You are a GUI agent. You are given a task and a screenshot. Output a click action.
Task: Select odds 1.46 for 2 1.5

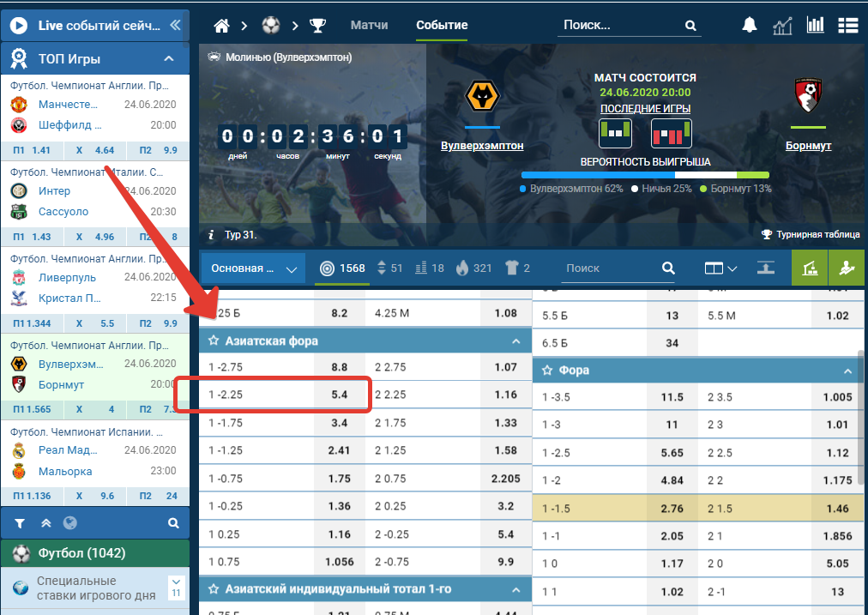pos(838,509)
